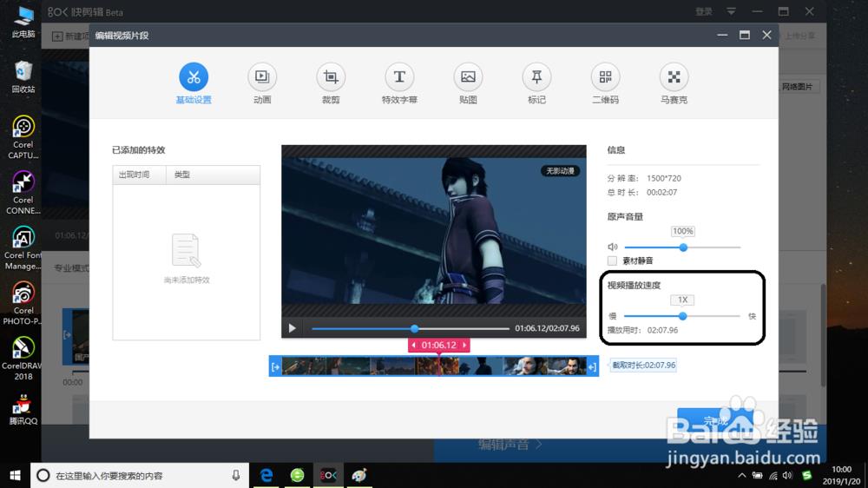Expand system tray hidden icons arrow

742,475
